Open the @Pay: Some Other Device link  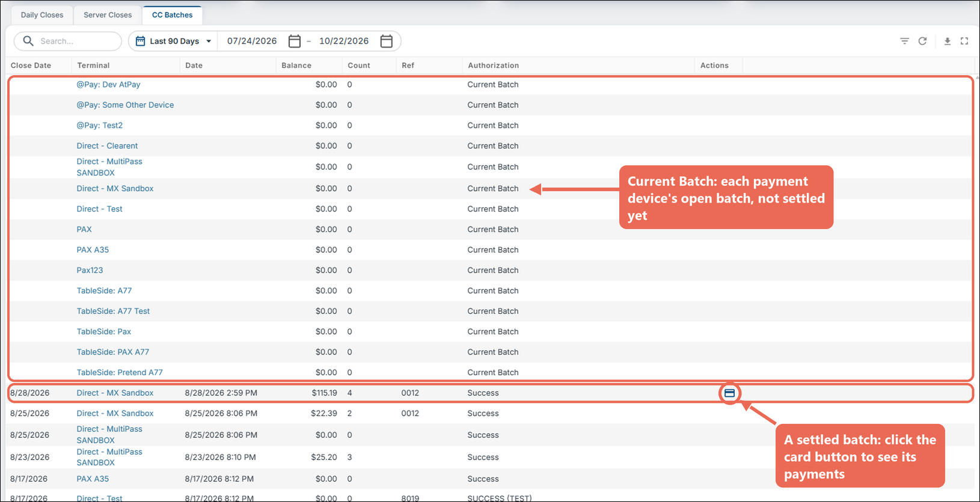point(125,105)
